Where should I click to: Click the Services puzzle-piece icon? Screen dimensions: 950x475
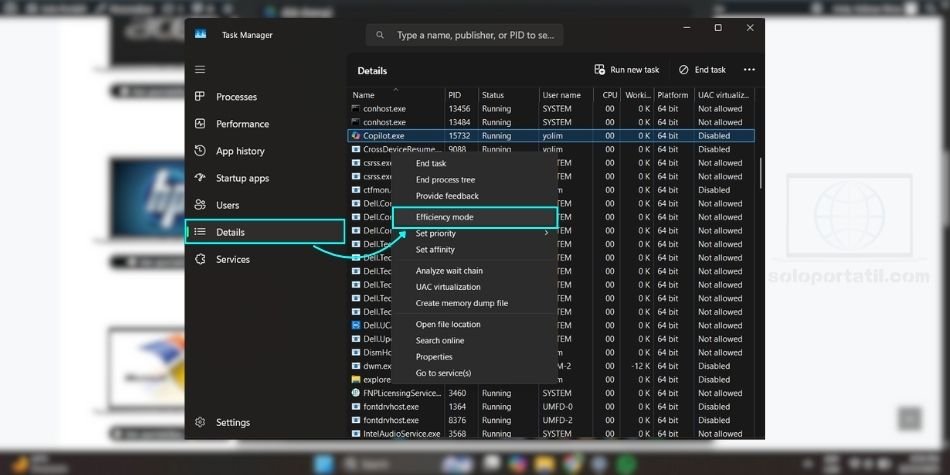pos(200,259)
